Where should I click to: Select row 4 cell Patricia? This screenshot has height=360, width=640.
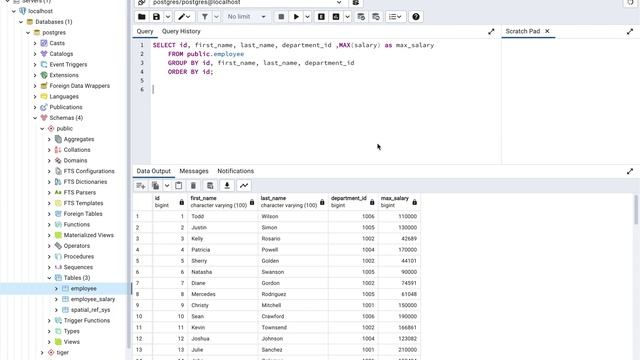223,249
